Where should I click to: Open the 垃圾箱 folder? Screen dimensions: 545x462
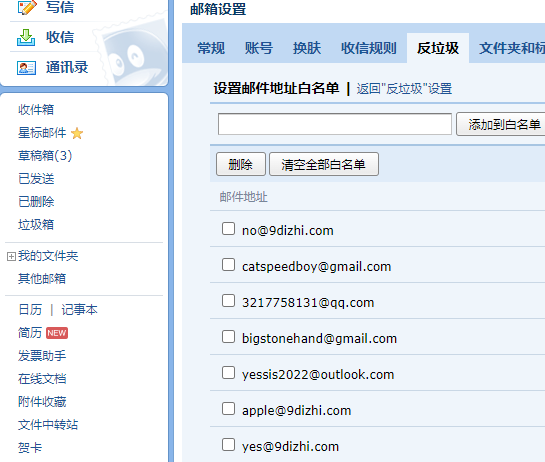[x=36, y=225]
